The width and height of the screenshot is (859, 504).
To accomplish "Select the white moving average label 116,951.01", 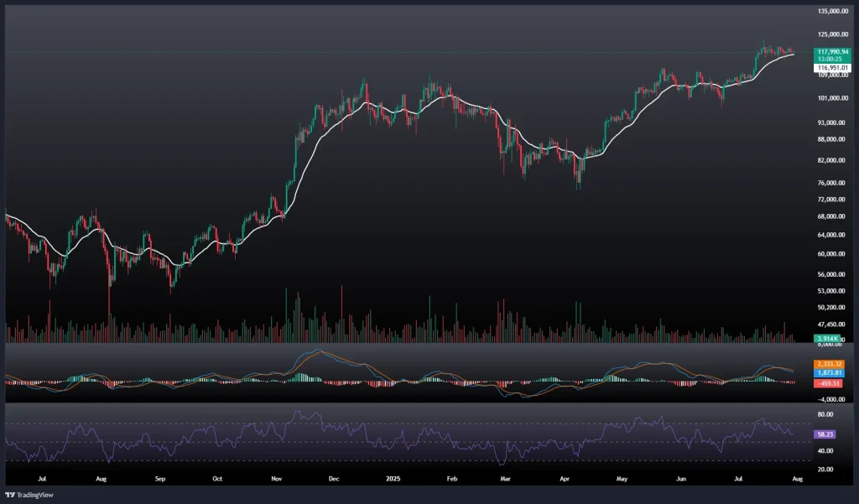I will (832, 68).
